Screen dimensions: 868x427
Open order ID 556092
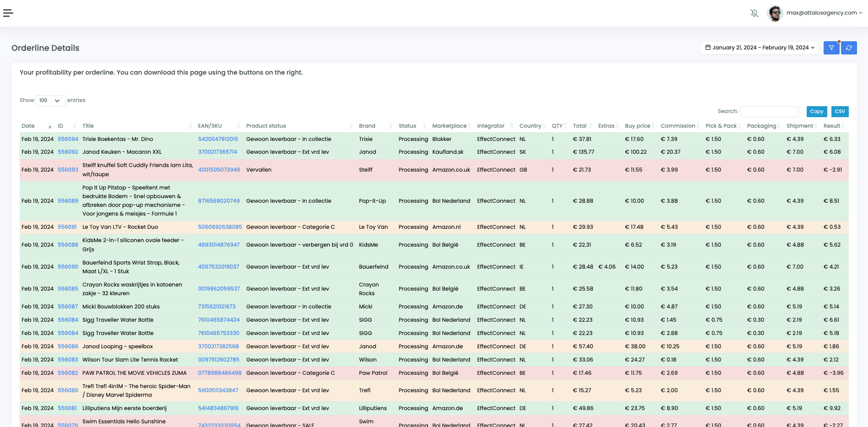coord(68,152)
